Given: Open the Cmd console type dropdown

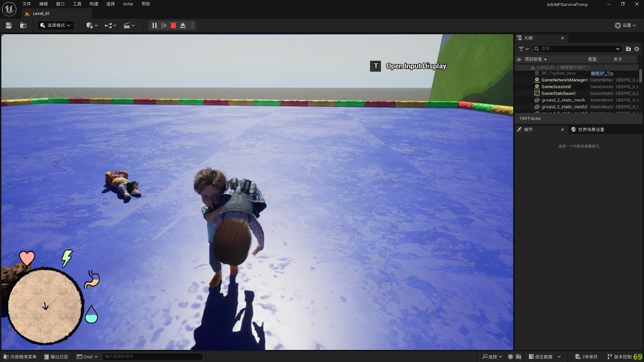Looking at the screenshot, I should [x=88, y=356].
